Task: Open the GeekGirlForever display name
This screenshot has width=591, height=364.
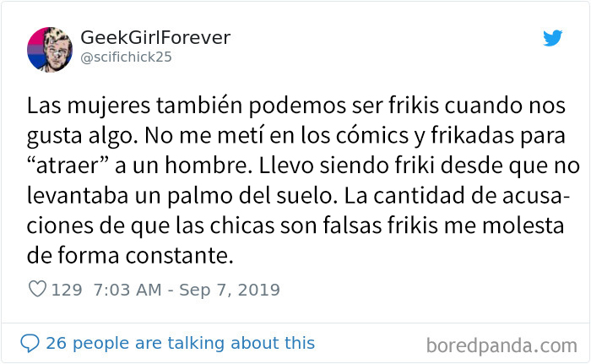Action: pos(155,37)
